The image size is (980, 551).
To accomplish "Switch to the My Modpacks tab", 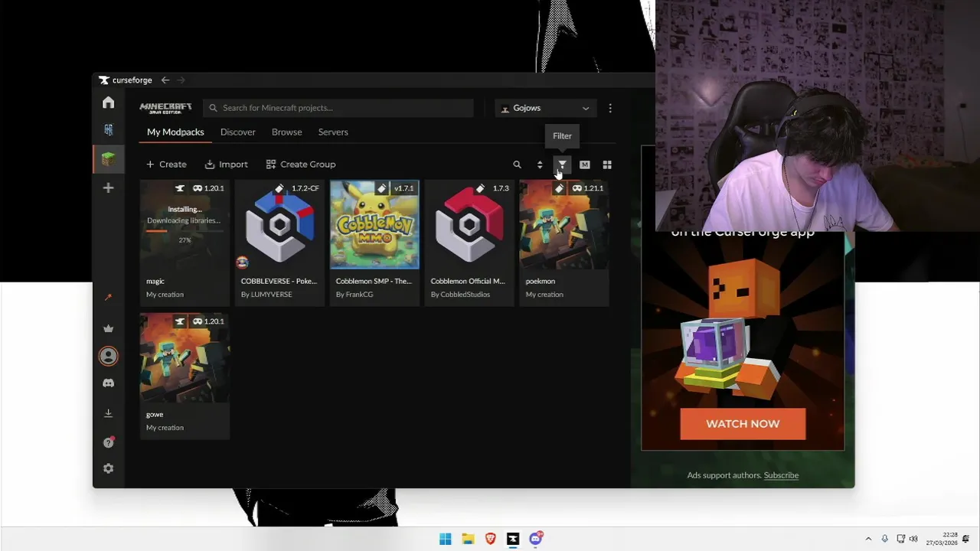I will [175, 132].
